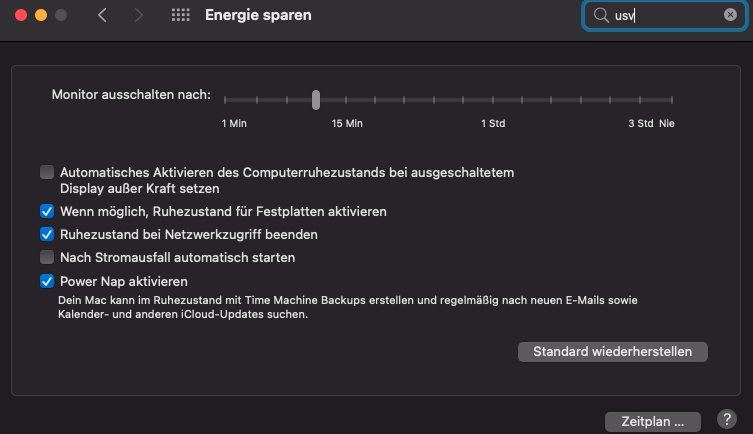Open help with question mark button
753x434 pixels.
(727, 419)
